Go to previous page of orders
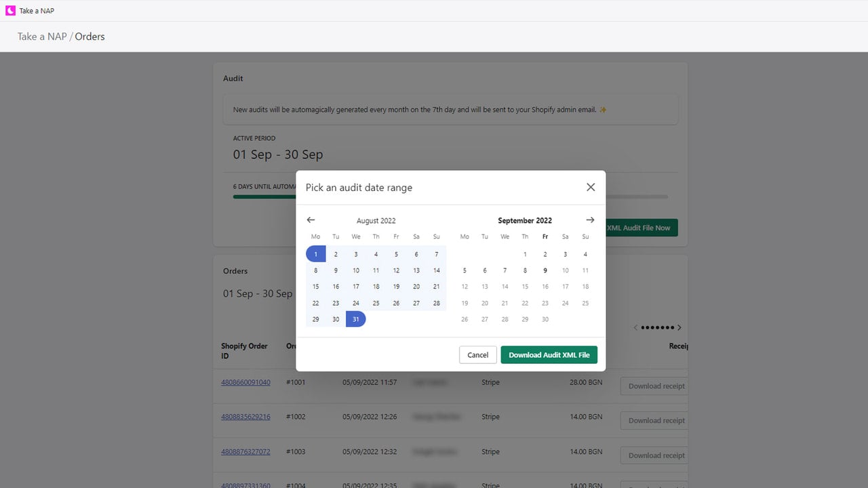Image resolution: width=868 pixels, height=488 pixels. [x=635, y=327]
